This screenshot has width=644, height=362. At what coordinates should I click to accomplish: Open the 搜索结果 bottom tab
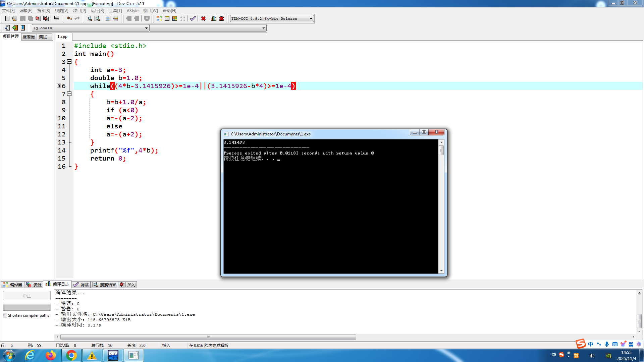pos(105,285)
